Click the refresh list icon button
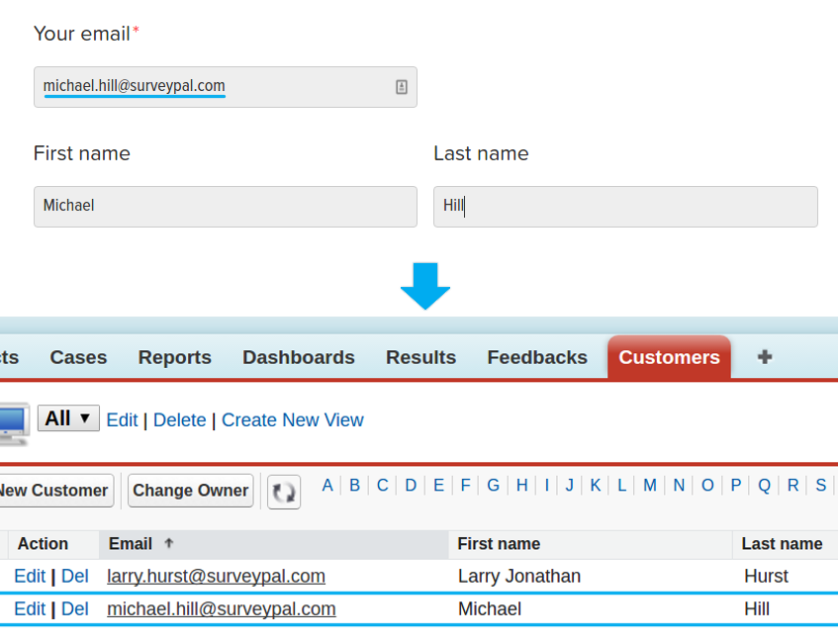 pos(284,492)
